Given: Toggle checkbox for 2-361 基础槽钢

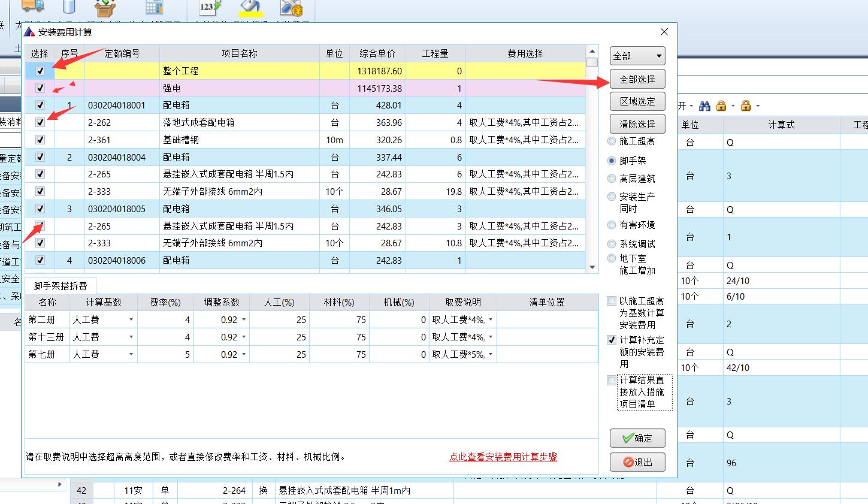Looking at the screenshot, I should 40,140.
